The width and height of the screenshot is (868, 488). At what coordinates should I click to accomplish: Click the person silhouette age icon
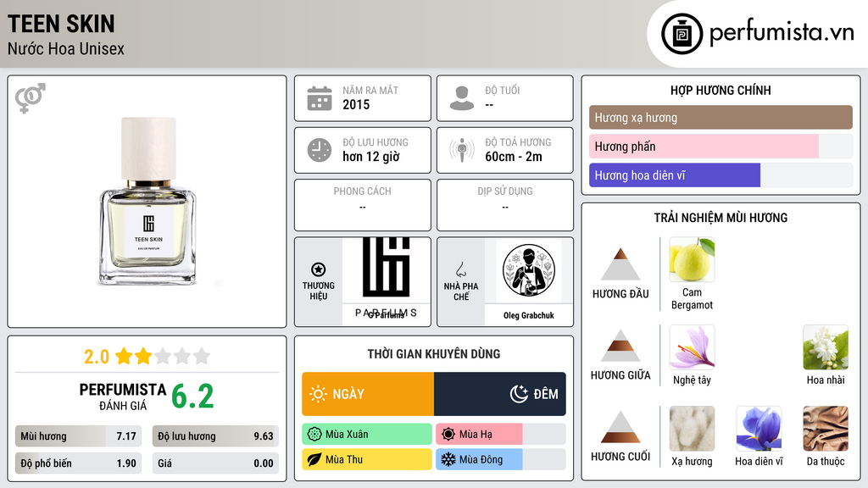[x=462, y=98]
